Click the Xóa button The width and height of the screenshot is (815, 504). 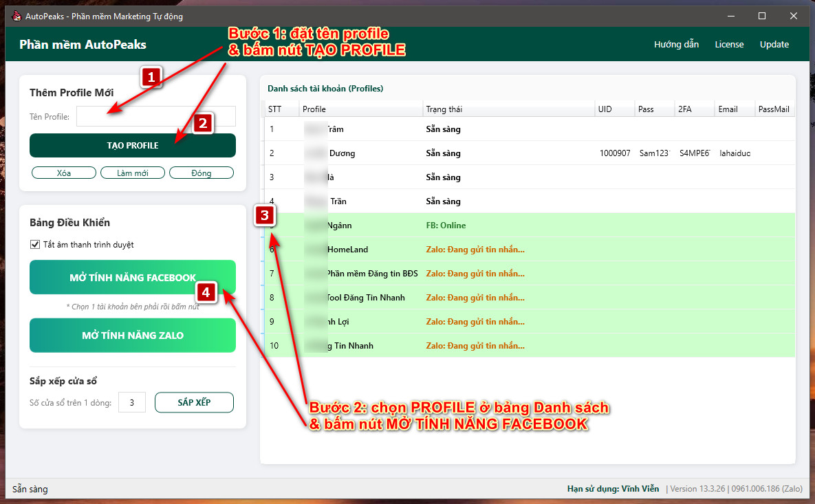pyautogui.click(x=64, y=173)
